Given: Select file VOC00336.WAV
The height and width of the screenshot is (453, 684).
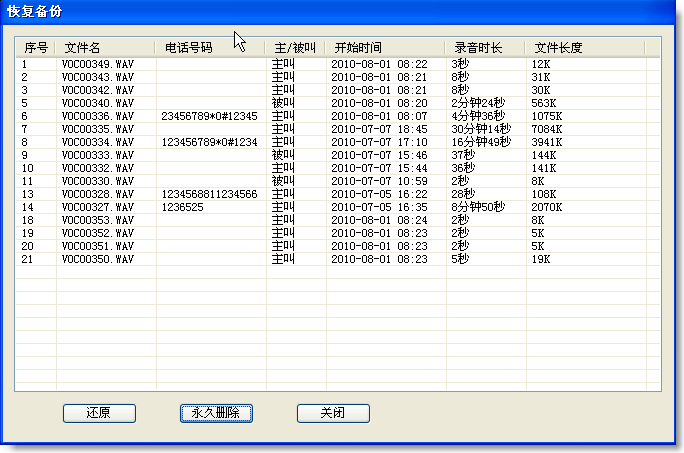Looking at the screenshot, I should pyautogui.click(x=98, y=117).
